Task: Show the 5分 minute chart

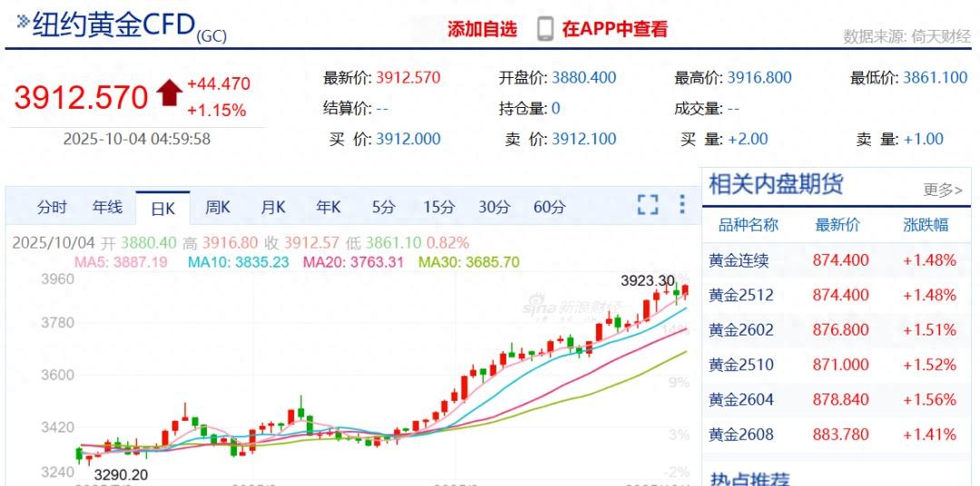Action: [x=384, y=208]
